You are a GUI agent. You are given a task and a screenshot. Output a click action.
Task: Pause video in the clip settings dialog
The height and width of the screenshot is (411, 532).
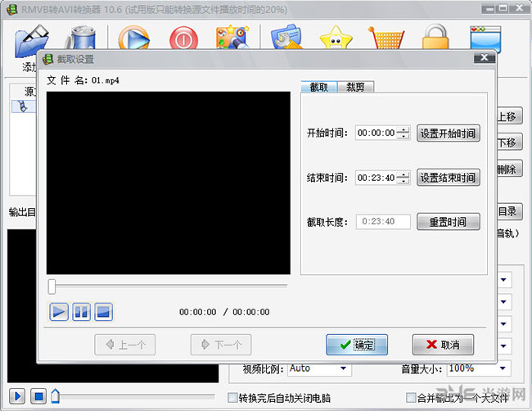pyautogui.click(x=81, y=312)
